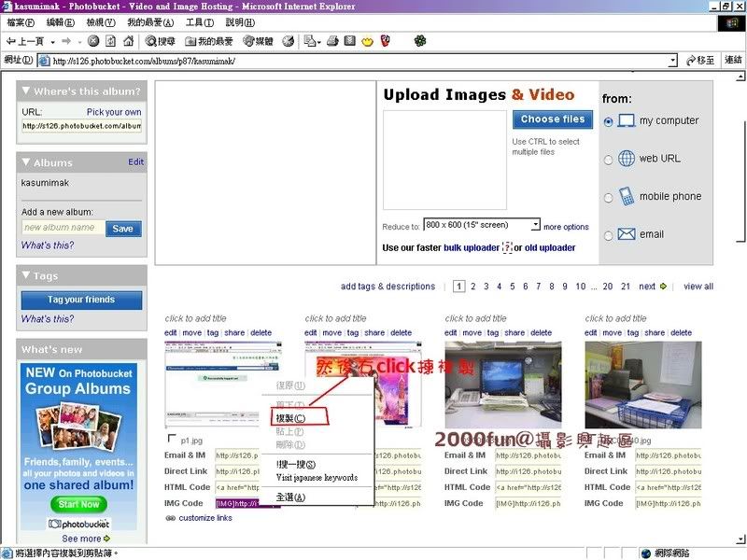Viewport: 747px width, 560px height.
Task: Choose 複製(C) in the context menu
Action: [x=289, y=418]
